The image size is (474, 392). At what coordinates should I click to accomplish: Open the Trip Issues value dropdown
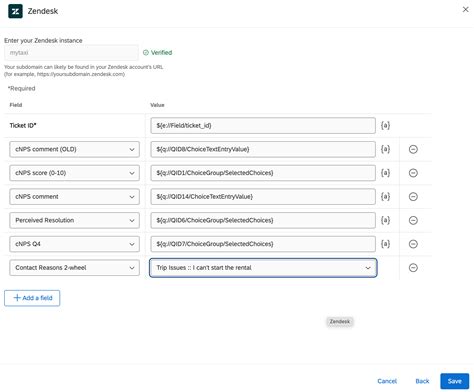point(263,268)
